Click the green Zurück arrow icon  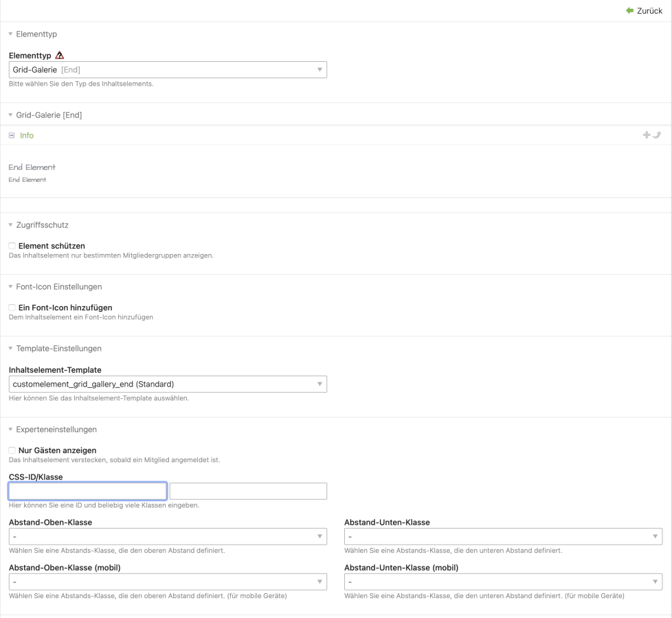tap(630, 11)
